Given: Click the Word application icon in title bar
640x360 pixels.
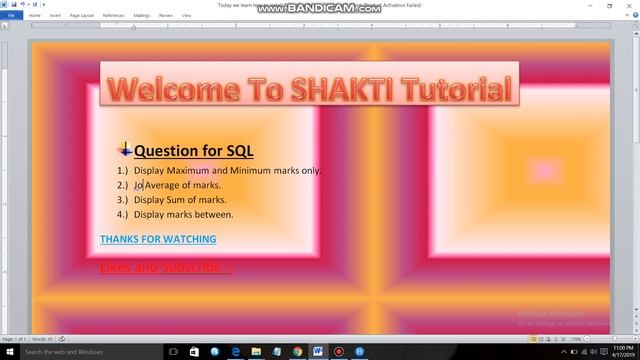Looking at the screenshot, I should pos(4,4).
